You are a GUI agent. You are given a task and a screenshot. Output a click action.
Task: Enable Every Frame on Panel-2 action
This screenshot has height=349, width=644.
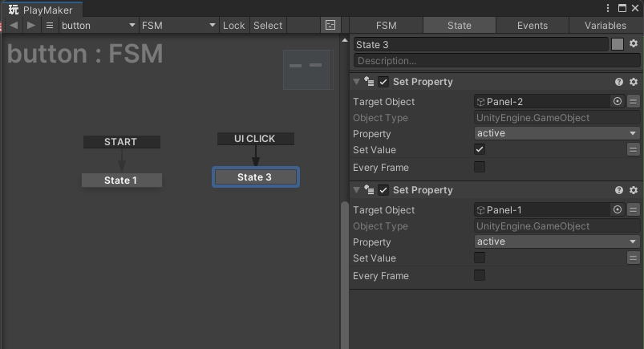pyautogui.click(x=480, y=167)
